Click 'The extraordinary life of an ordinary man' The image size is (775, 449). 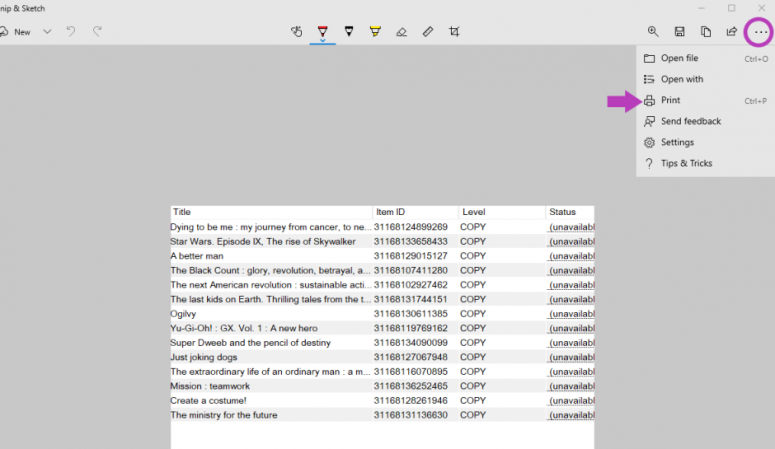[270, 371]
